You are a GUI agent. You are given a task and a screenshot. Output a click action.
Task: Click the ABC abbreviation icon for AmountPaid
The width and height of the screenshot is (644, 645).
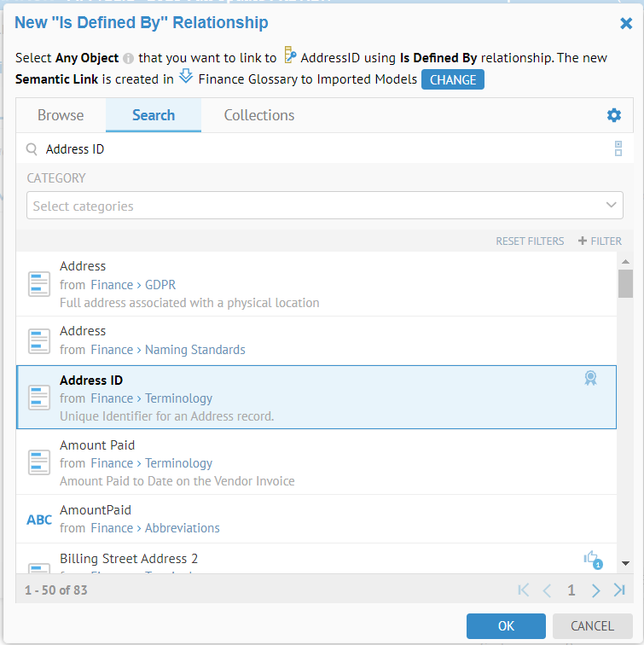click(39, 520)
